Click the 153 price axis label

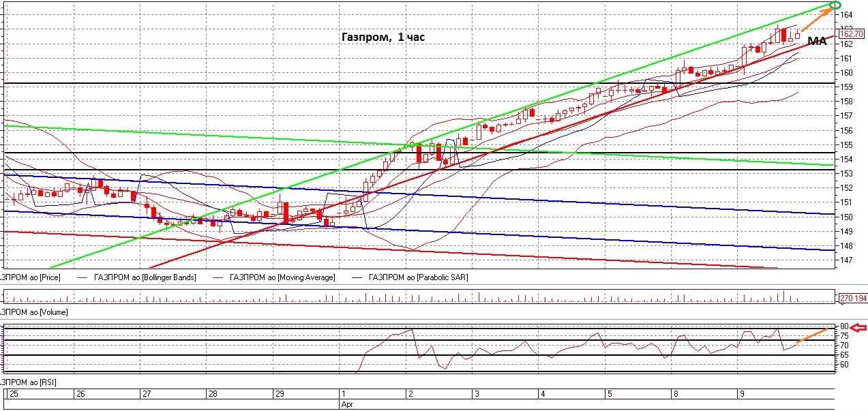(x=845, y=174)
